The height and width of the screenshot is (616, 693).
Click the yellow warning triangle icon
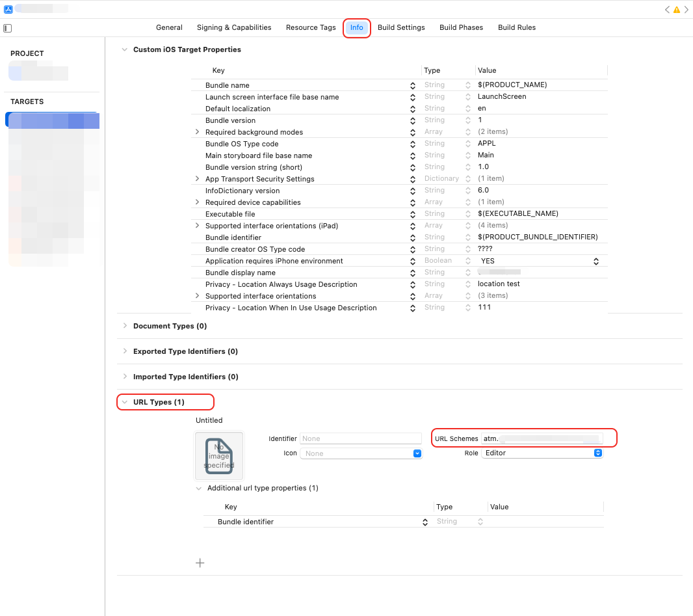coord(676,10)
